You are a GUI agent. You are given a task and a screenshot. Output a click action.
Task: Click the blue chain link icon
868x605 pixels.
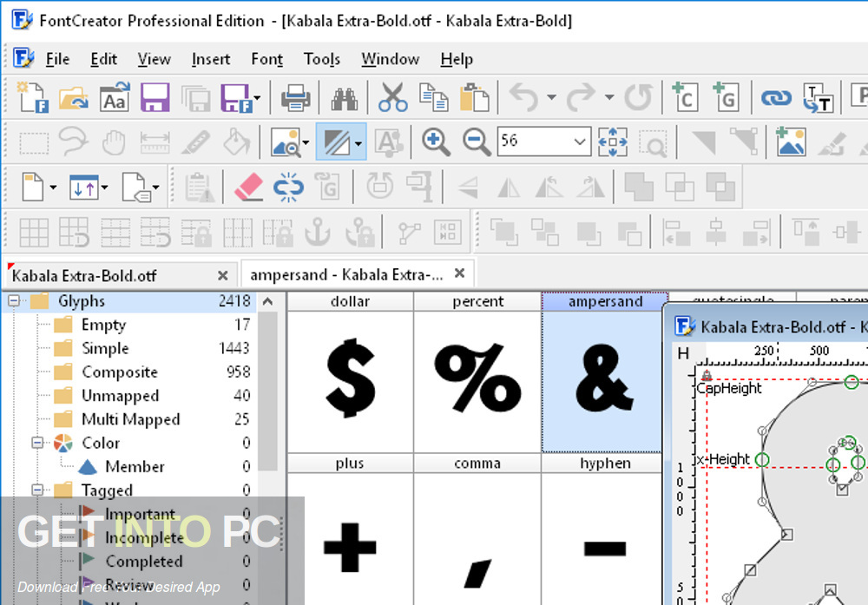point(776,98)
